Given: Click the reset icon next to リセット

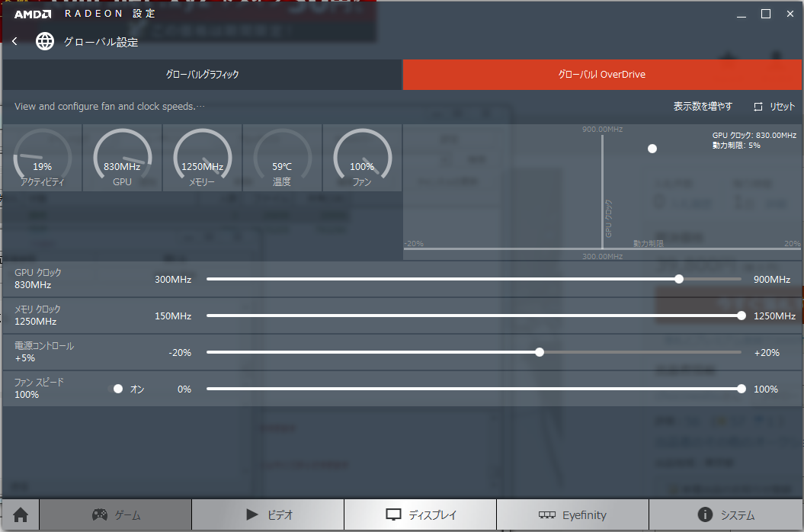Looking at the screenshot, I should (x=758, y=107).
